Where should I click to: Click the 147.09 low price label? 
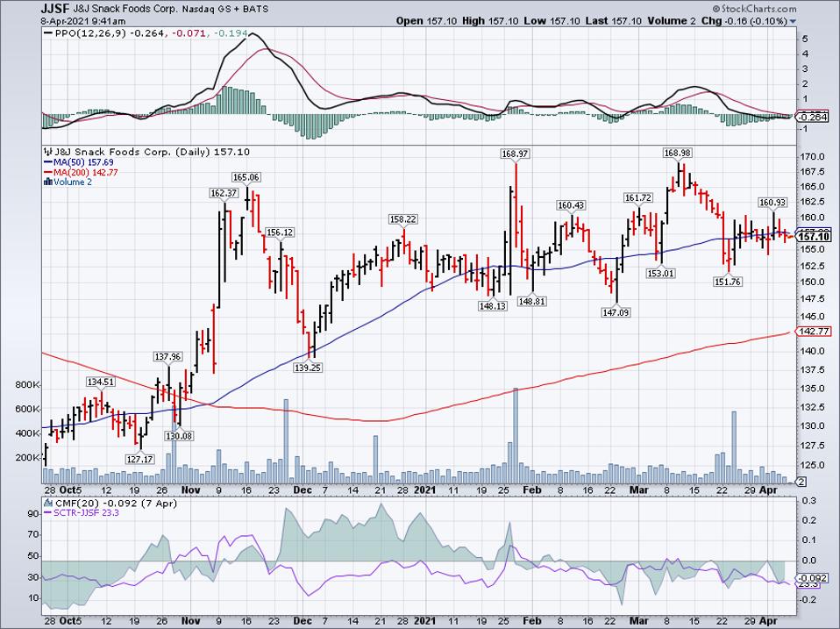(x=616, y=312)
